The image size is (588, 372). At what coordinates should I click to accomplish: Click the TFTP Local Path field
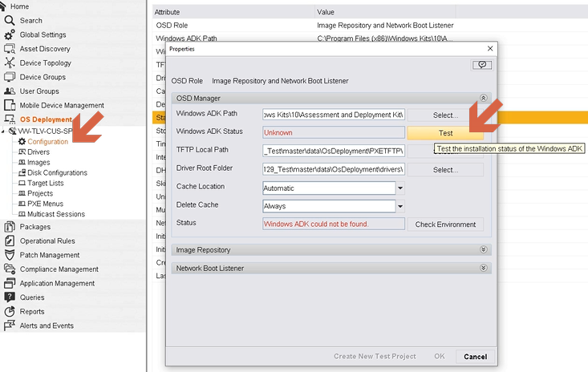click(335, 151)
